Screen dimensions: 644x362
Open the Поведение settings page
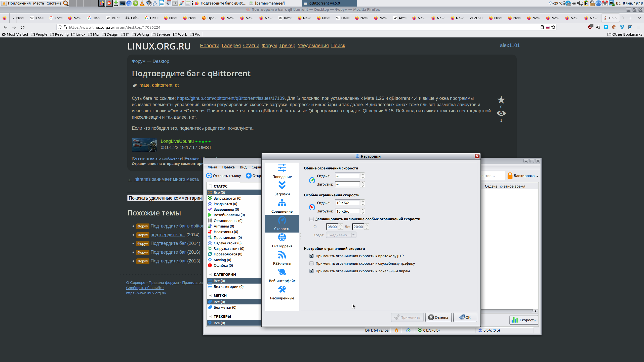click(x=282, y=171)
